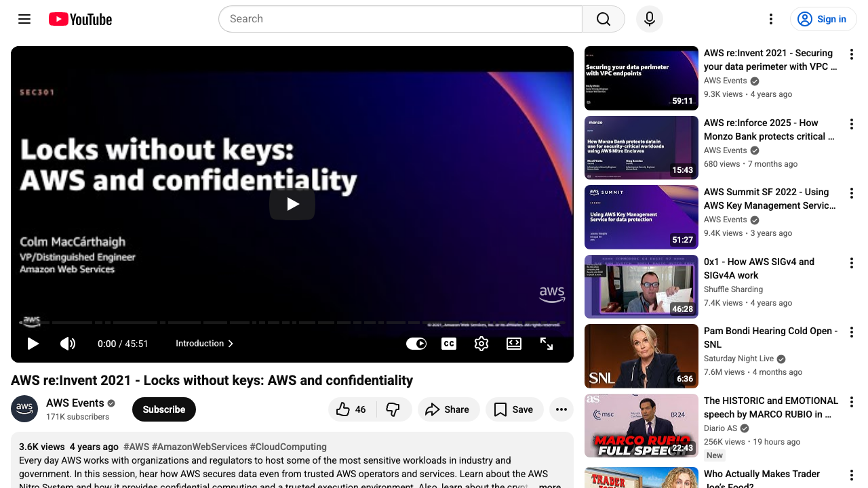Open thumbnail of AWS Summit SF 2022 video
Screen dimensions: 868x488
pyautogui.click(x=642, y=217)
